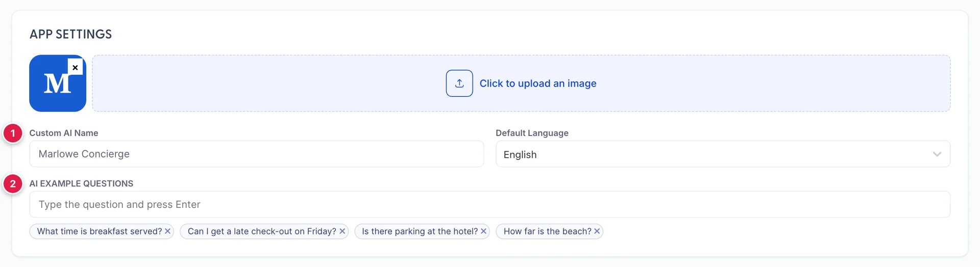This screenshot has width=980, height=267.
Task: Select 'What time is breakfast served?' text
Action: 100,231
